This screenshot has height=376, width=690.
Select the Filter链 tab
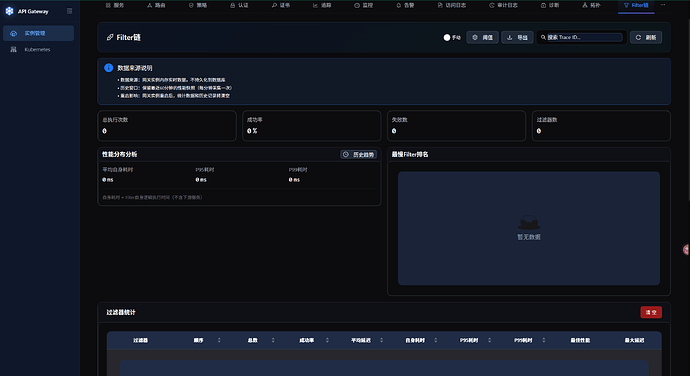pyautogui.click(x=636, y=5)
